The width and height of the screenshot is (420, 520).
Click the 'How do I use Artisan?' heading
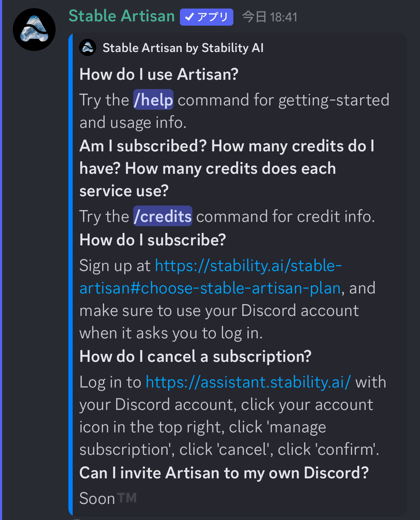click(x=159, y=74)
